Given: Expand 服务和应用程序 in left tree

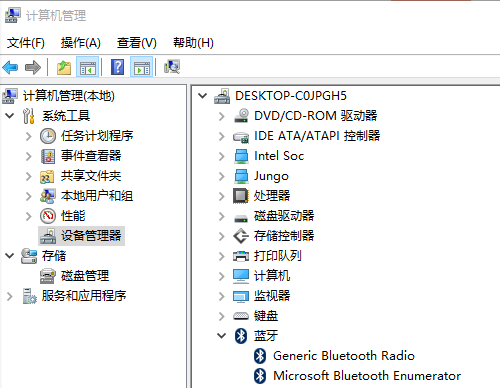Looking at the screenshot, I should (10, 296).
